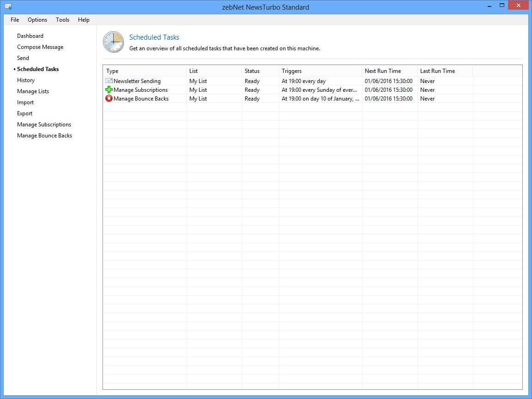
Task: Open the Help menu
Action: (84, 20)
